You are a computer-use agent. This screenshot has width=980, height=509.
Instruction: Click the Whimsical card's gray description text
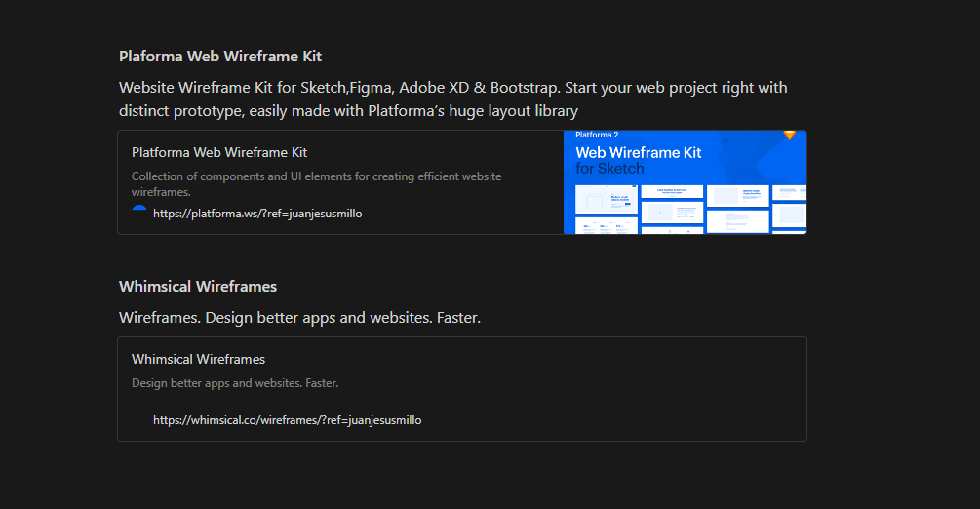point(235,383)
